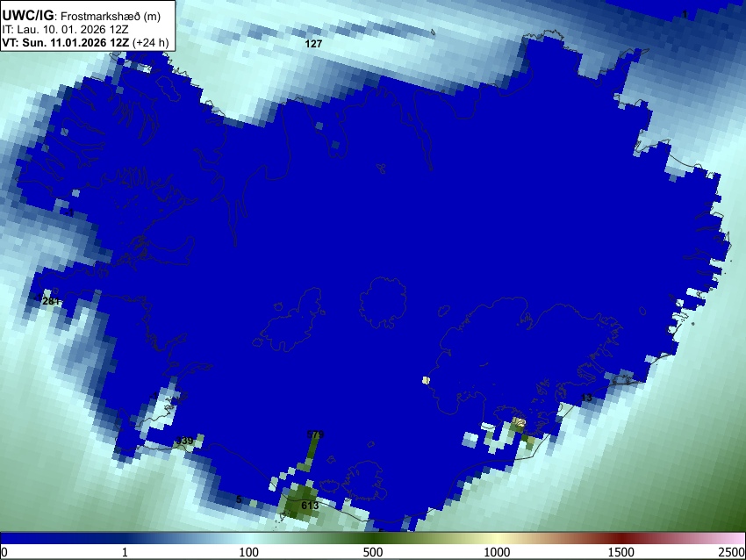This screenshot has width=746, height=560.
Task: Click the map value "281" on the Reykjanes peninsula
Action: click(51, 301)
